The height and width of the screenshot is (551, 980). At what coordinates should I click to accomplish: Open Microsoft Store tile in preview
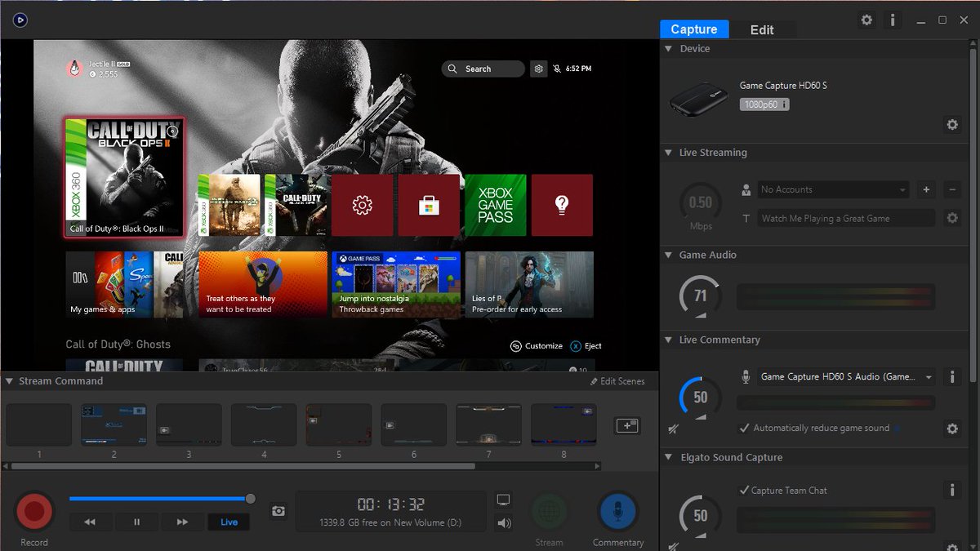click(429, 205)
